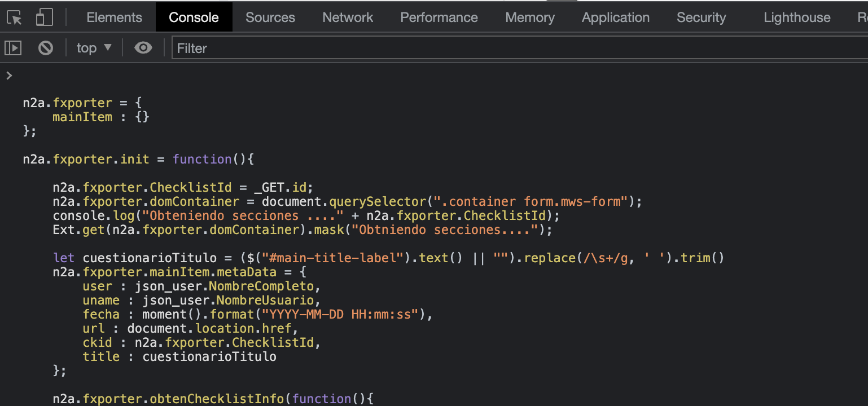This screenshot has height=406, width=868.
Task: Open the Sources tab
Action: 270,17
